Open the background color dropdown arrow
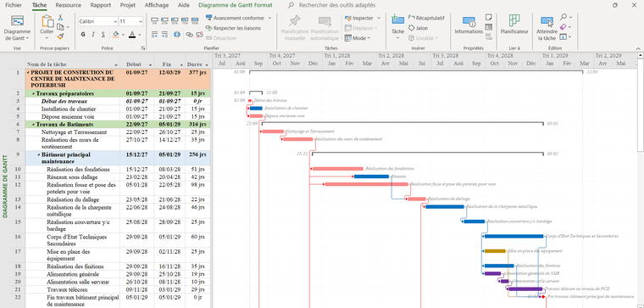 point(123,35)
